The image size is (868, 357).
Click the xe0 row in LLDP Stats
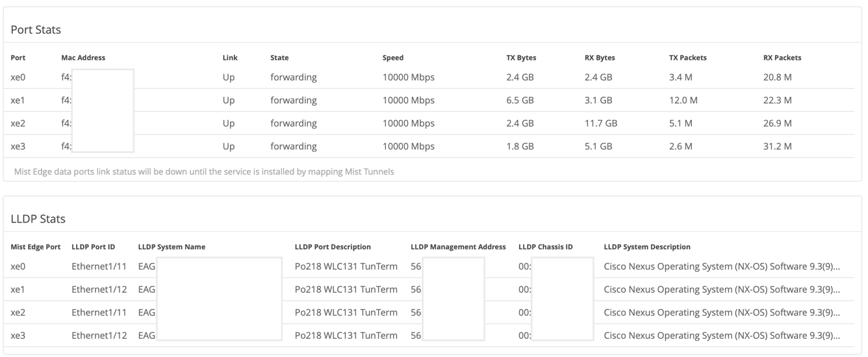click(x=18, y=266)
